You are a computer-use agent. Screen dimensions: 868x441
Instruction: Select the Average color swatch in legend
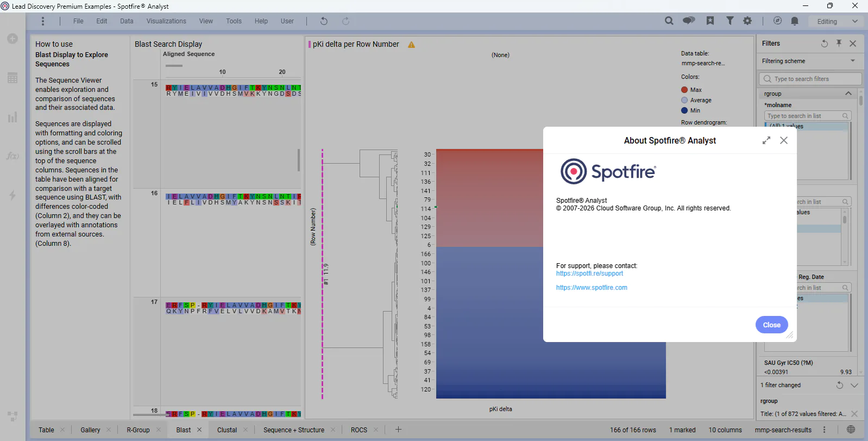click(x=684, y=100)
